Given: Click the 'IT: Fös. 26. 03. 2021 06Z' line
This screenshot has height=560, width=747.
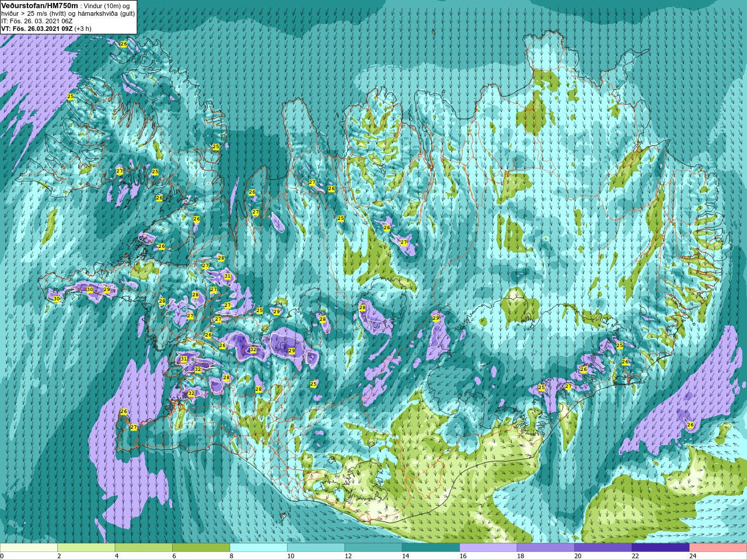Looking at the screenshot, I should click(x=37, y=21).
